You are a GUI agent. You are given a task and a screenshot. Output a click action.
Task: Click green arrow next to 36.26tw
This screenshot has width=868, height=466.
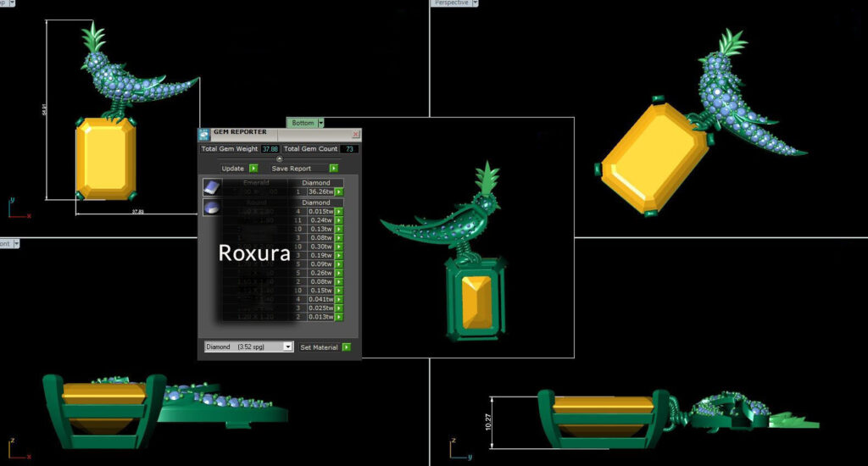[339, 192]
